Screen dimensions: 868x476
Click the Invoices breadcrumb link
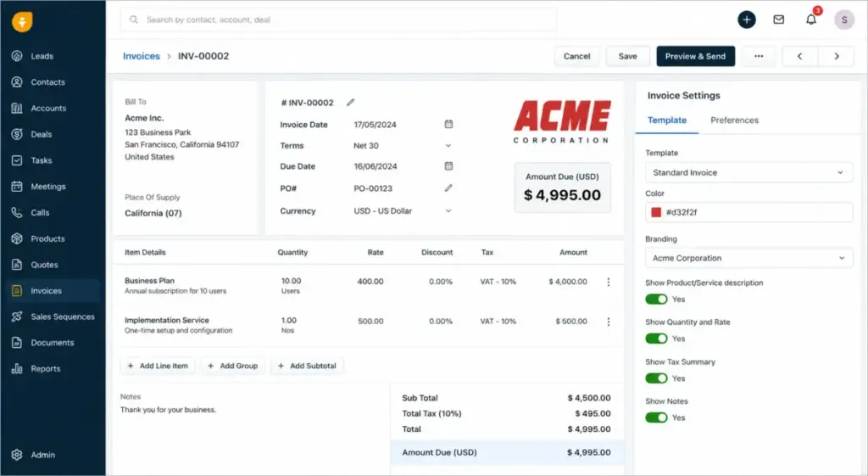click(x=142, y=56)
